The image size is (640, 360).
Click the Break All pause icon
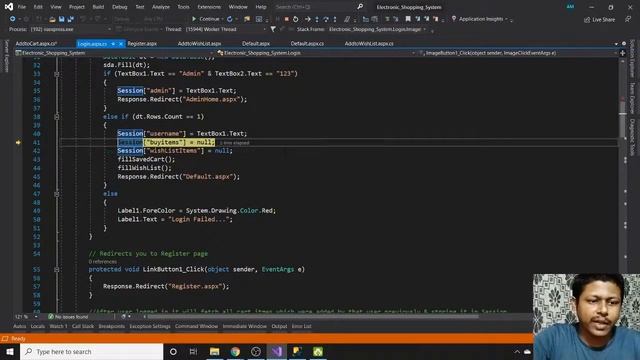[278, 19]
